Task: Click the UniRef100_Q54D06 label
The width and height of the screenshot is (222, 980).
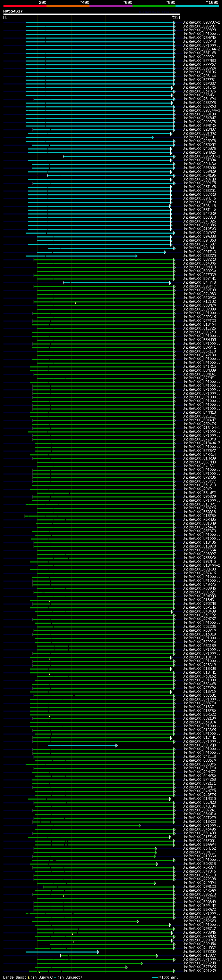Action: point(199,263)
